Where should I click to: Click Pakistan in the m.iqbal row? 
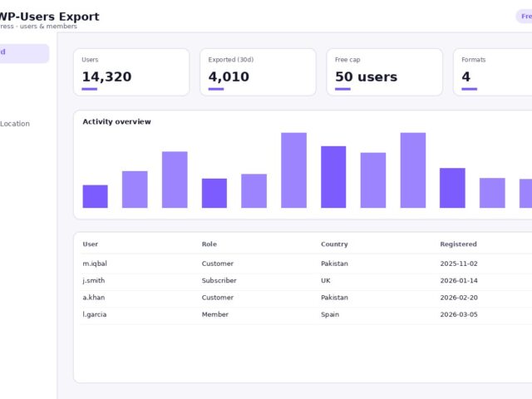point(334,264)
